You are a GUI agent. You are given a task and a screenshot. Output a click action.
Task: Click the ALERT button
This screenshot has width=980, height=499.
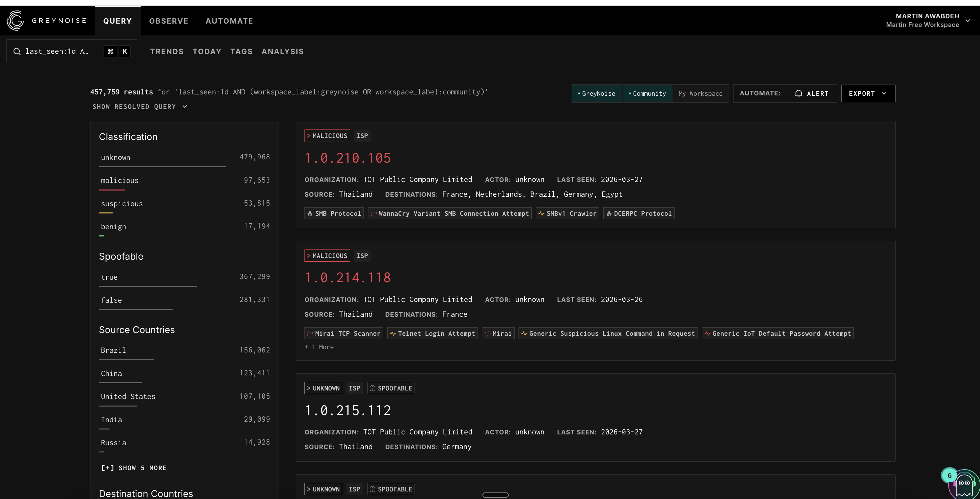pos(812,94)
